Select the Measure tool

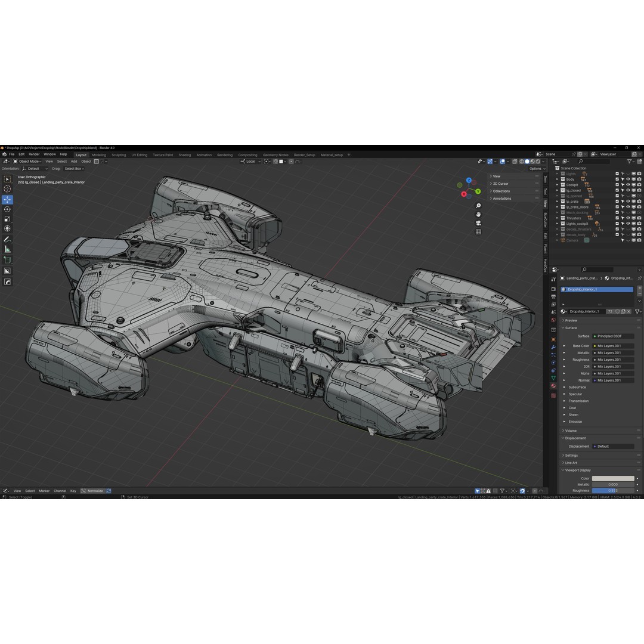click(7, 249)
